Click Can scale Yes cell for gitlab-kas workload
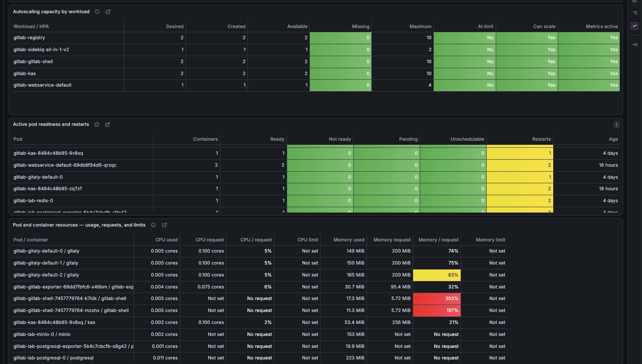The height and width of the screenshot is (364, 642). tap(527, 73)
